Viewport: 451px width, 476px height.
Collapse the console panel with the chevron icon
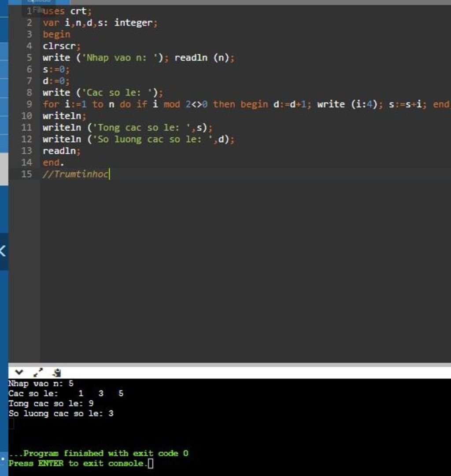[x=19, y=372]
